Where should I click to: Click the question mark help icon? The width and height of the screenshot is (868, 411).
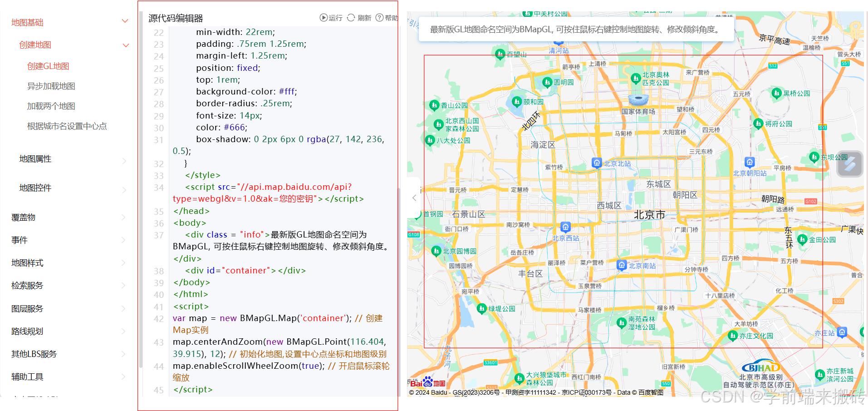tap(379, 18)
